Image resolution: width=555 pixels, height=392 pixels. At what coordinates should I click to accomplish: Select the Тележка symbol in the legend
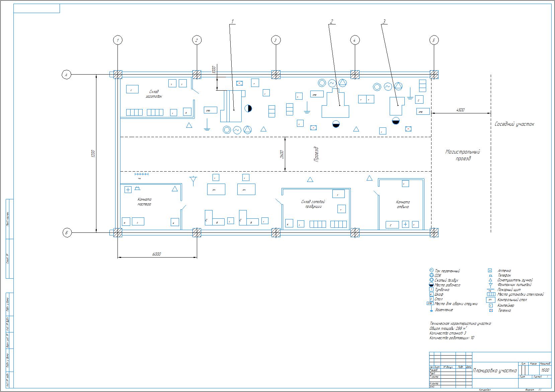[x=491, y=310]
